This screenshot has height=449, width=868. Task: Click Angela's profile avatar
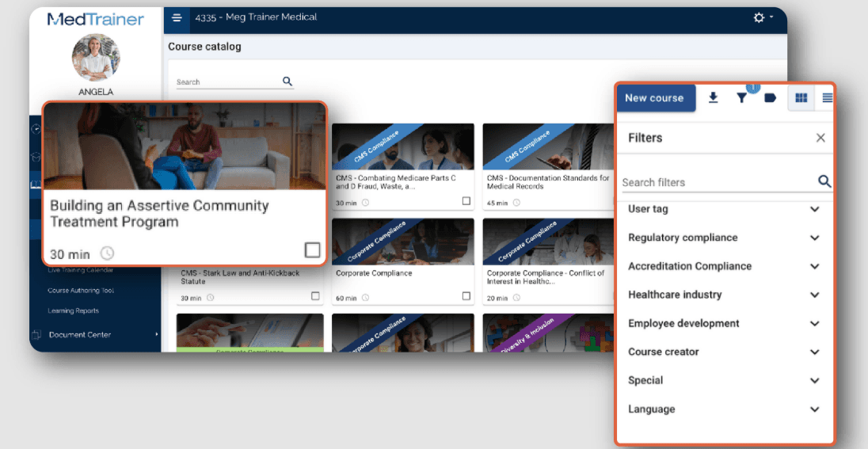point(96,58)
